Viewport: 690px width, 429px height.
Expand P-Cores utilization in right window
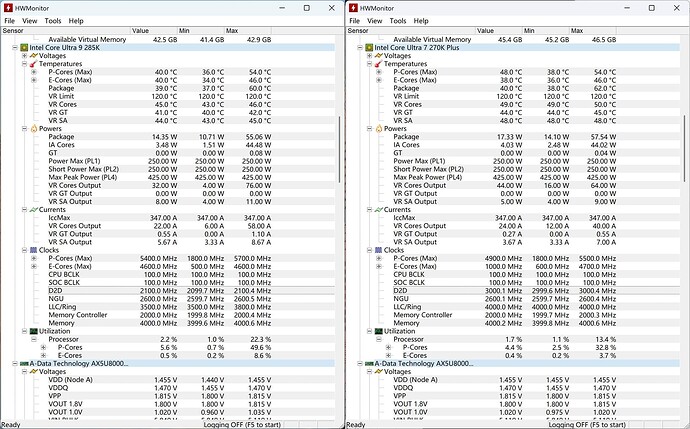(x=388, y=347)
